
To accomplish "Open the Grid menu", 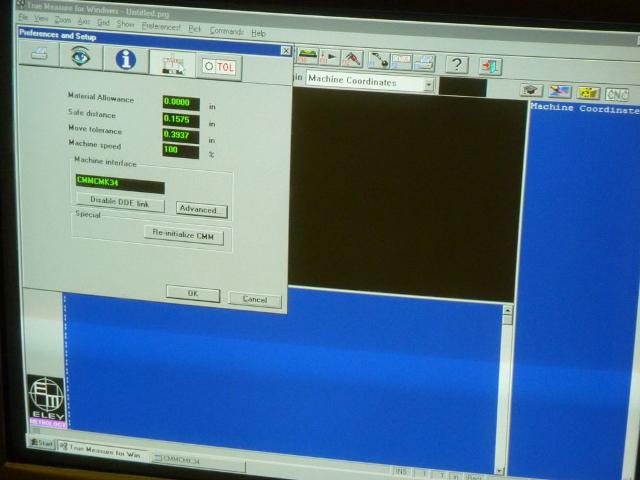I will coord(103,22).
